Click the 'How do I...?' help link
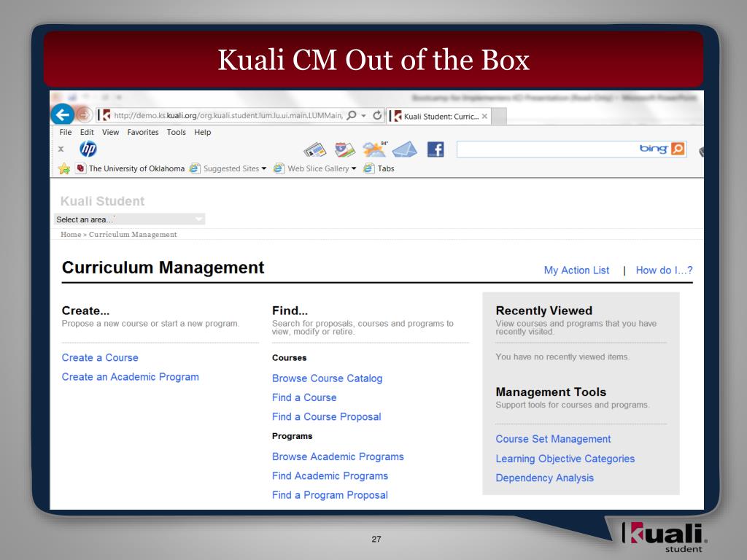Image resolution: width=747 pixels, height=560 pixels. click(x=664, y=271)
